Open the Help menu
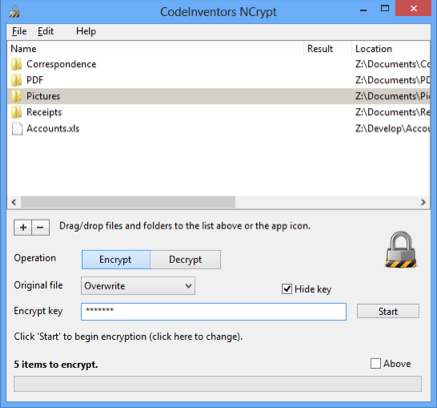The image size is (437, 408). 86,31
